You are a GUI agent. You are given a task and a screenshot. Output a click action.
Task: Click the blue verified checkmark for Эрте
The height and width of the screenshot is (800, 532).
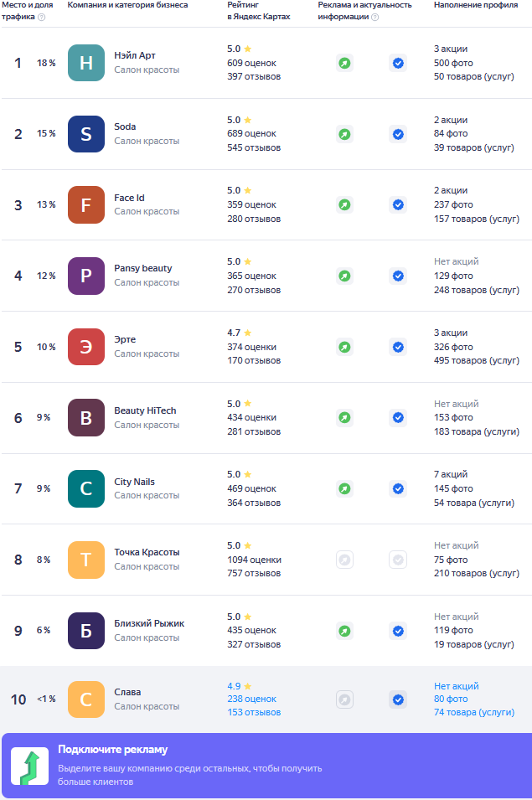[398, 347]
